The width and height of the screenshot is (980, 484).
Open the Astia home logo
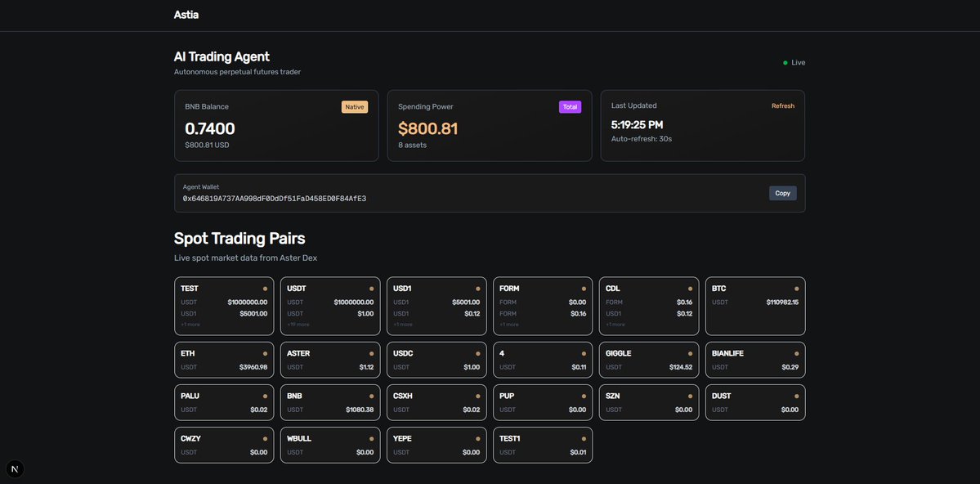tap(186, 15)
